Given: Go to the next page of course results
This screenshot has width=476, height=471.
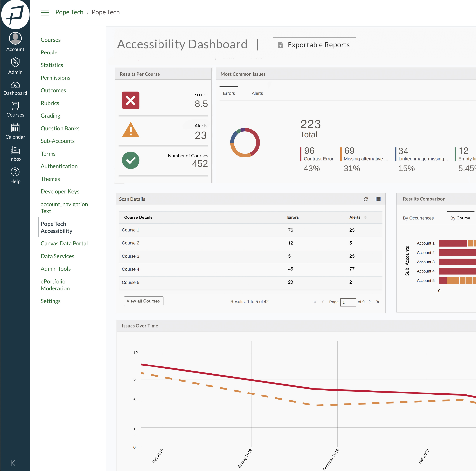Looking at the screenshot, I should click(x=370, y=302).
